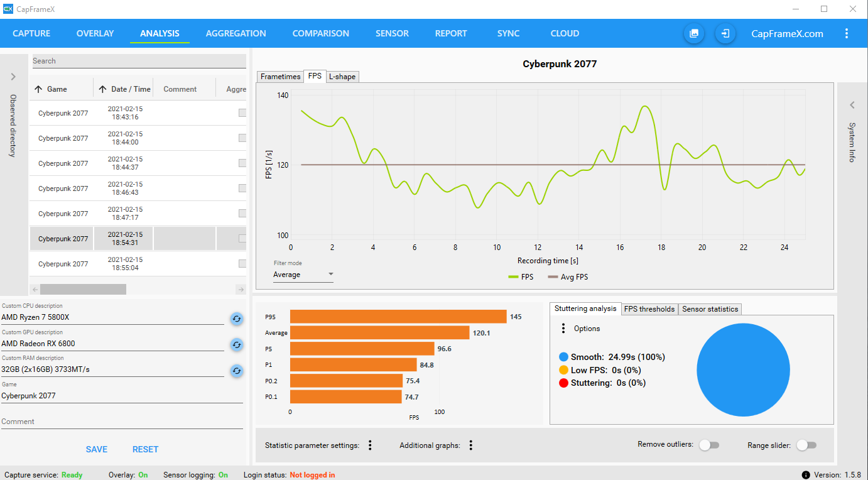Screen dimensions: 868x480
Task: Click right arrow of record list scrollbar
Action: click(x=241, y=289)
